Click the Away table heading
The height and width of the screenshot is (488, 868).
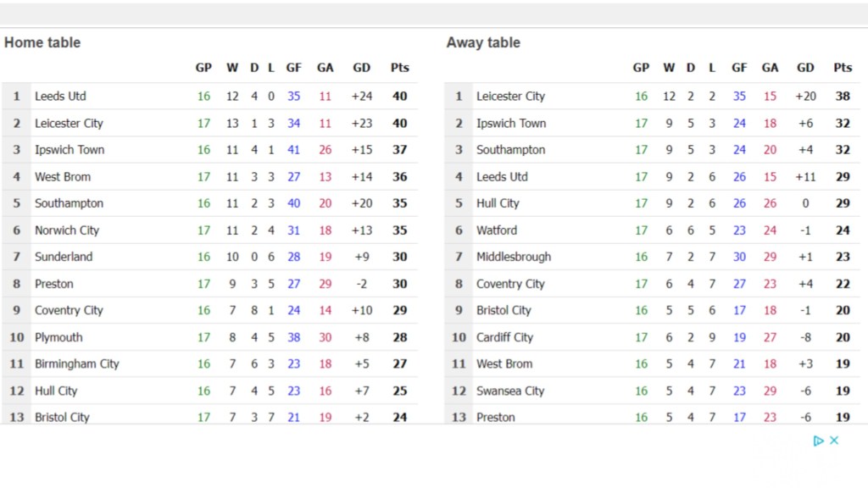click(483, 42)
